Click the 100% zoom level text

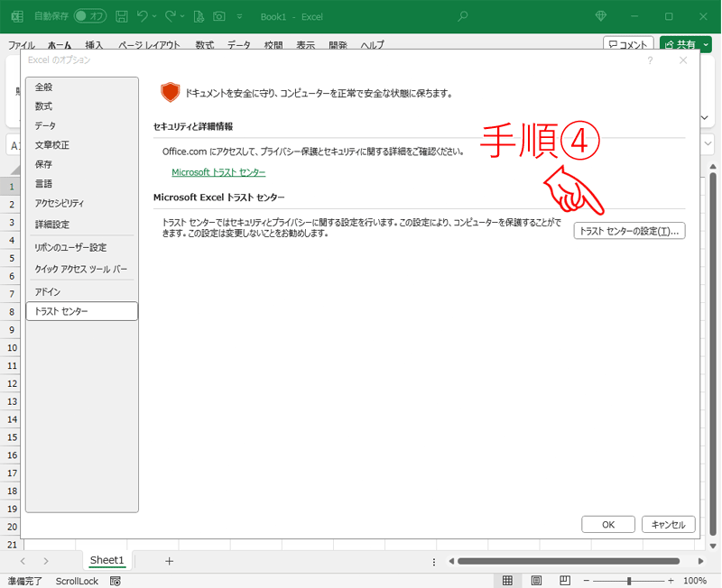[695, 581]
